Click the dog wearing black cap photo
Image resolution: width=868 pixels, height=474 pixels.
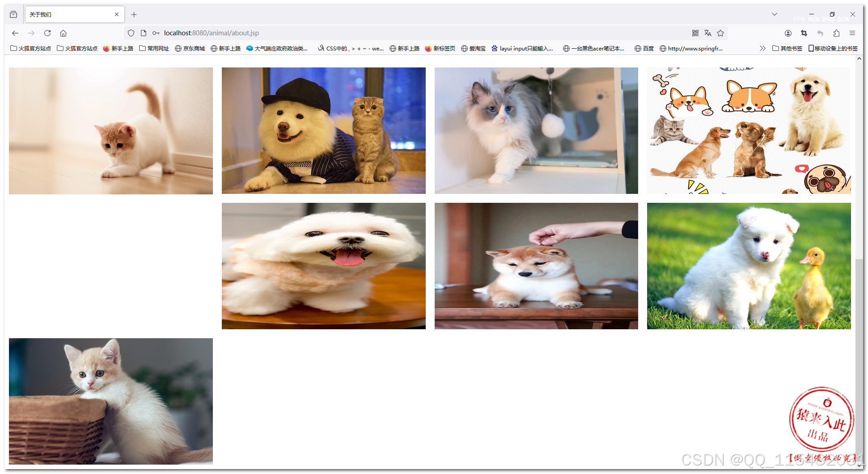click(x=324, y=130)
